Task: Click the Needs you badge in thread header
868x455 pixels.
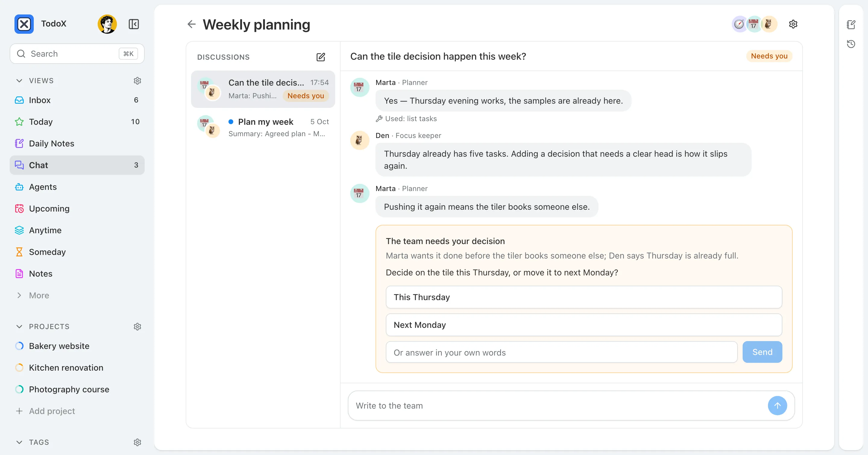Action: (769, 56)
